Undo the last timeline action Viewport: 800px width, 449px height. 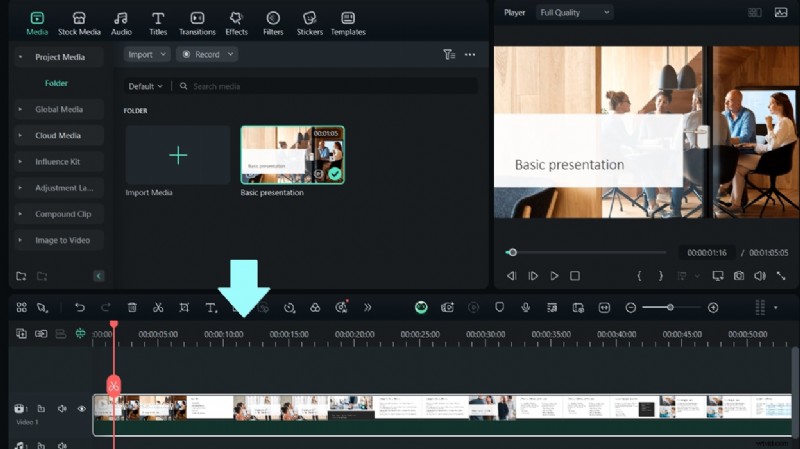pos(80,307)
